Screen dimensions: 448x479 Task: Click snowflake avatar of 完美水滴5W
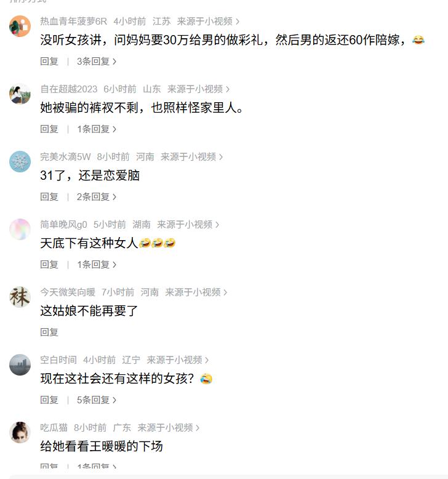tap(20, 161)
